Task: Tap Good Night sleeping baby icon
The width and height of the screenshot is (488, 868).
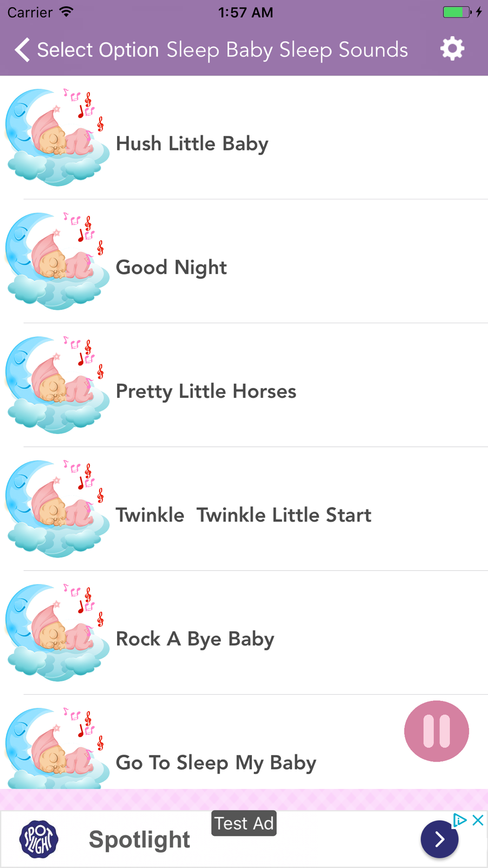Action: click(57, 261)
